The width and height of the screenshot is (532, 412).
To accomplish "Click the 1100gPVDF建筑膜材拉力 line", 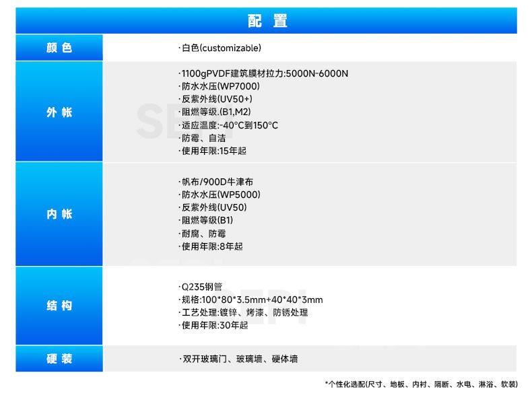I will (263, 73).
